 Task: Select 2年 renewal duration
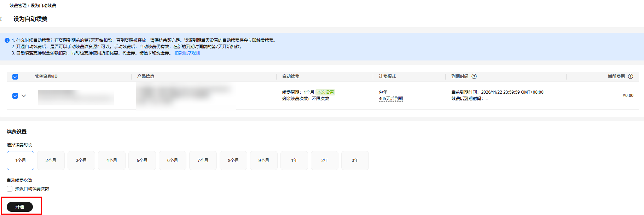(x=325, y=161)
